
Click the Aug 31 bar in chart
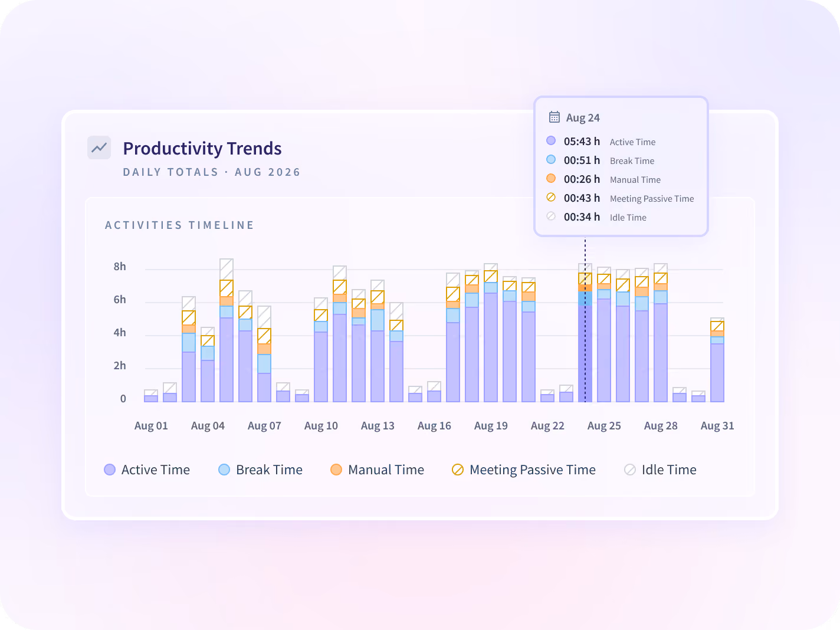click(x=717, y=360)
